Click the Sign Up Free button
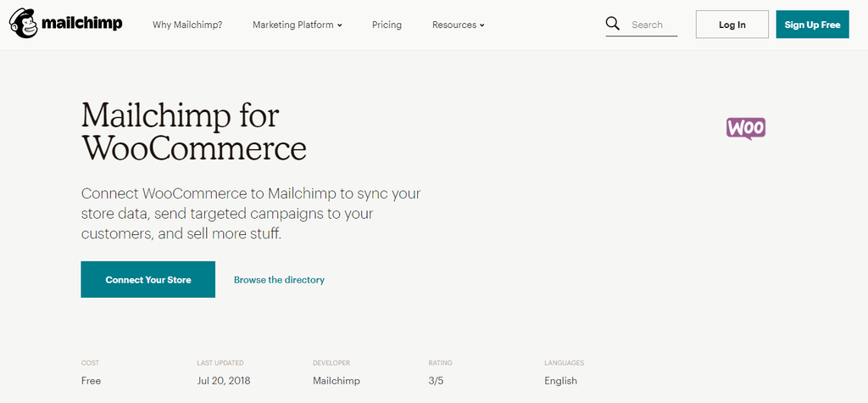Screen dimensions: 868x403 coord(812,25)
